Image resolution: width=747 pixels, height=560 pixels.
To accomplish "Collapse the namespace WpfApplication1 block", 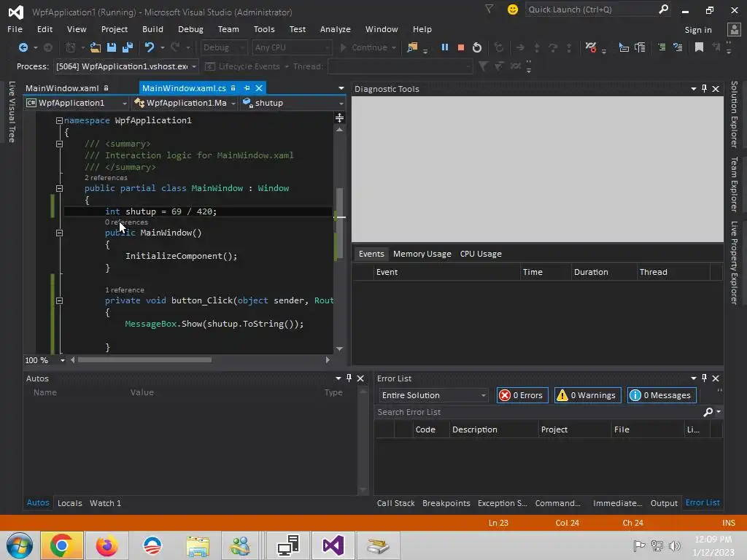I will tap(59, 120).
